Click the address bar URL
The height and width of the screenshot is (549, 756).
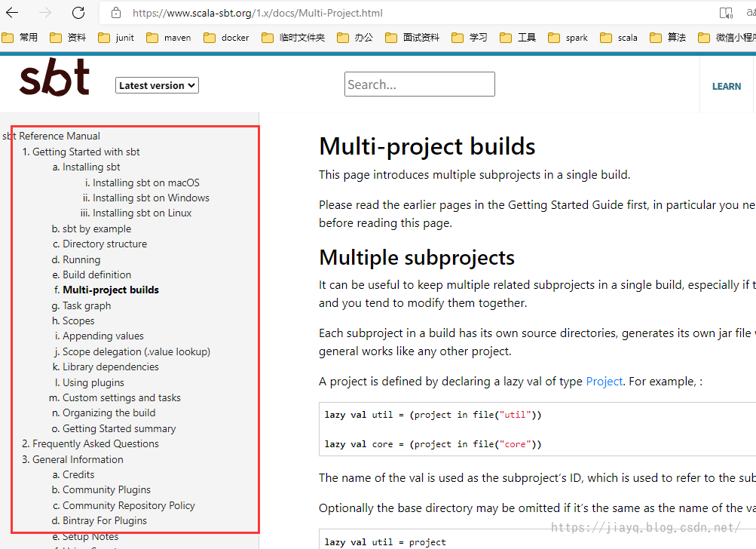point(258,13)
